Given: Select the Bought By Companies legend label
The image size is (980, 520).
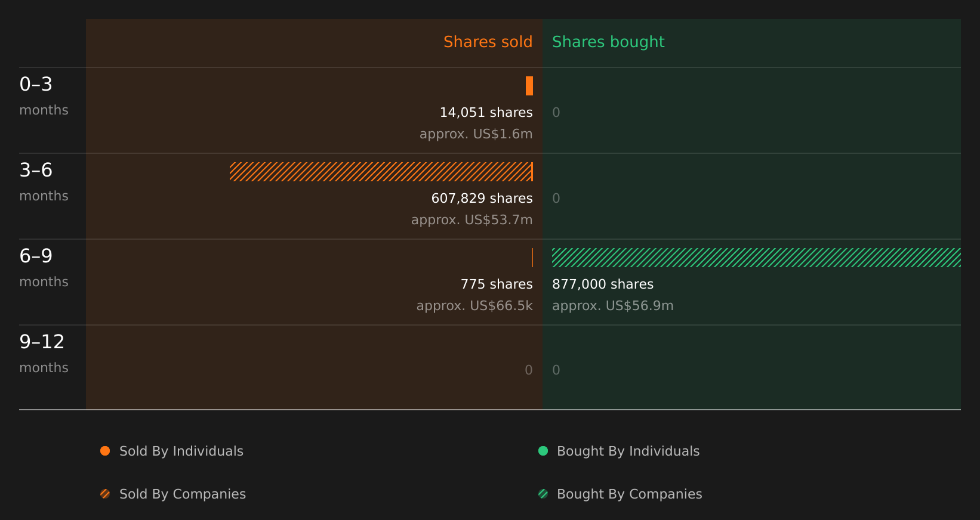Looking at the screenshot, I should 629,494.
